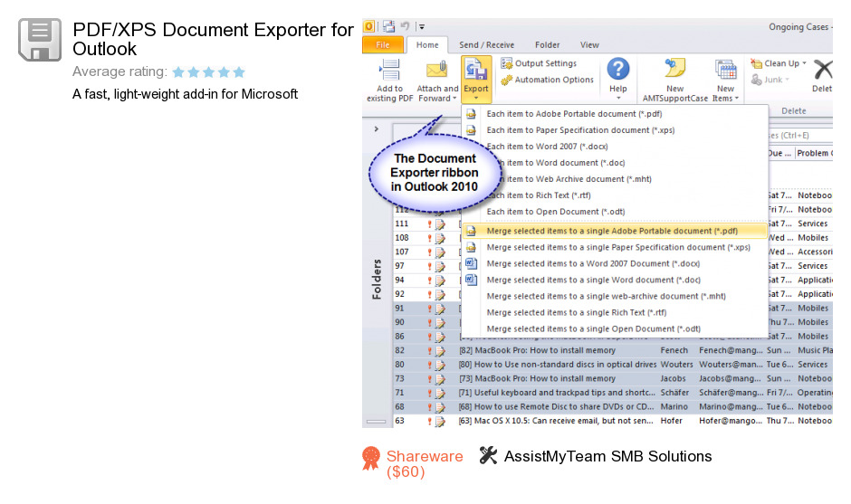The width and height of the screenshot is (851, 504).
Task: Click the Help question mark icon
Action: tap(617, 69)
